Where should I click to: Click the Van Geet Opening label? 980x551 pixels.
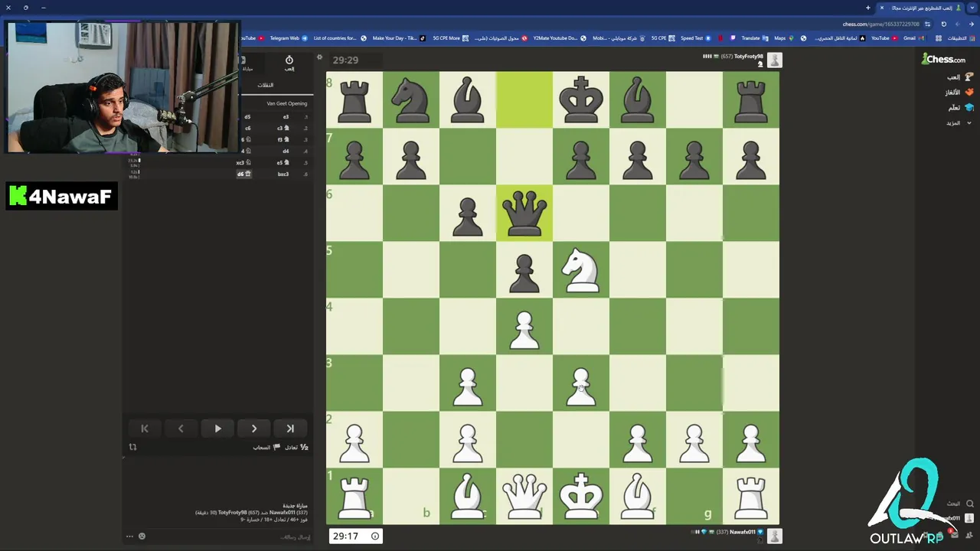tap(287, 103)
